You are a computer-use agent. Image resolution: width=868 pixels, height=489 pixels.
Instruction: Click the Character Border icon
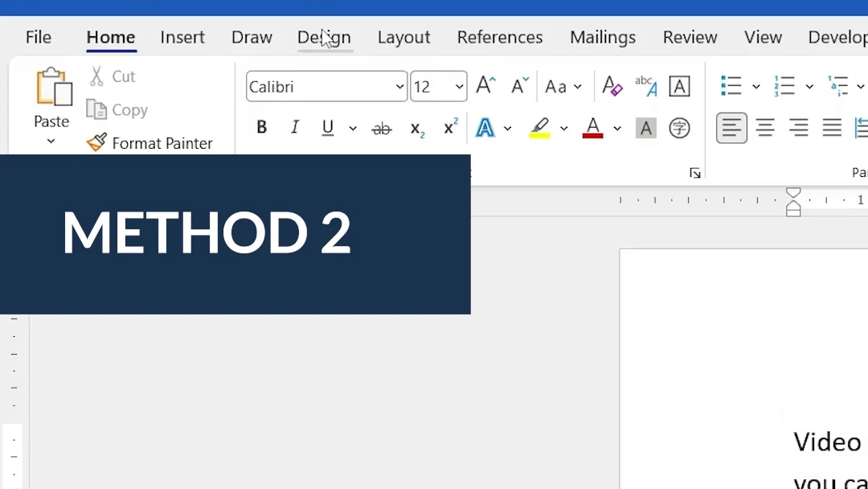point(679,86)
